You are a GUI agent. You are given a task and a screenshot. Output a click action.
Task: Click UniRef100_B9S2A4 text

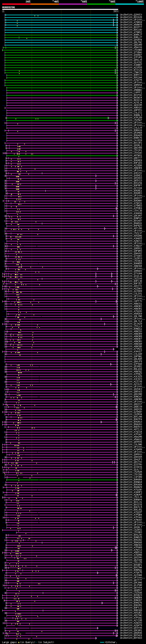point(131,77)
